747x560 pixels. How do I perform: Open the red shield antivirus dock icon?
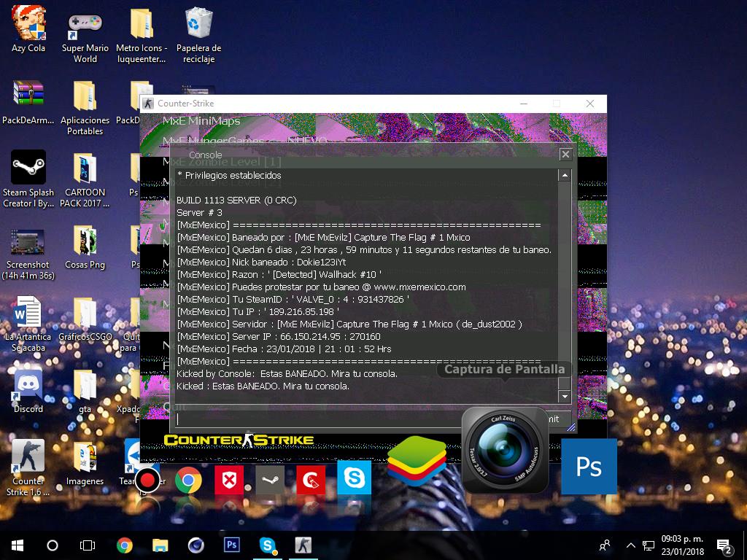[x=229, y=480]
